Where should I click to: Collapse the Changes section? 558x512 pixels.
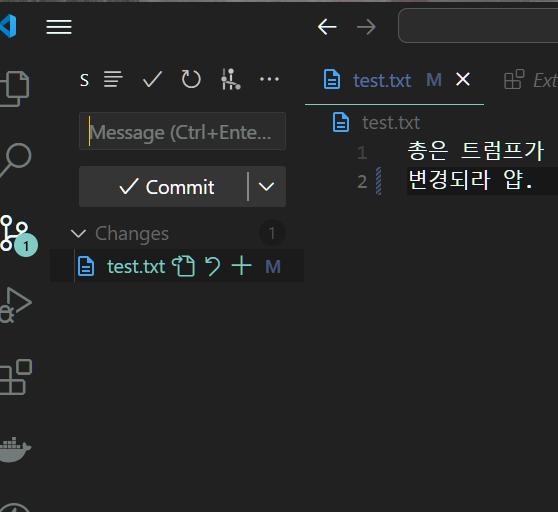click(x=78, y=233)
